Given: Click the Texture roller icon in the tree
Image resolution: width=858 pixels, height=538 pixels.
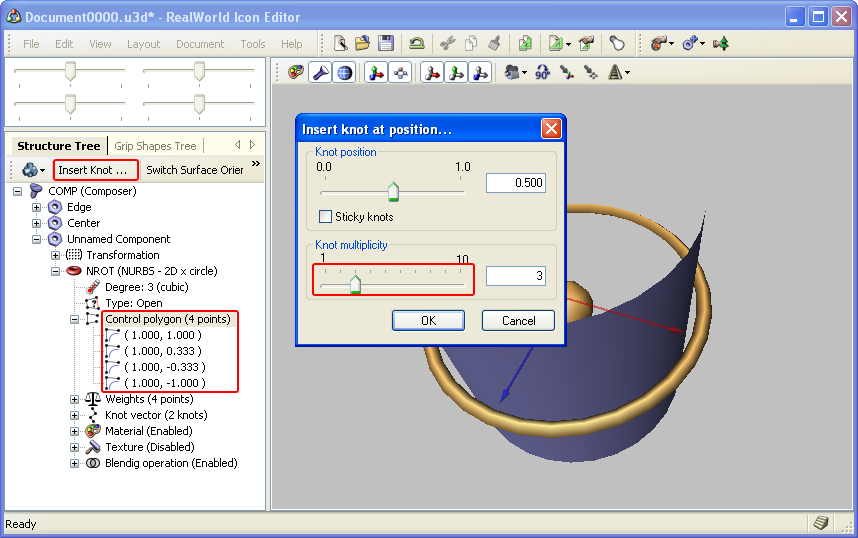Looking at the screenshot, I should coord(93,447).
